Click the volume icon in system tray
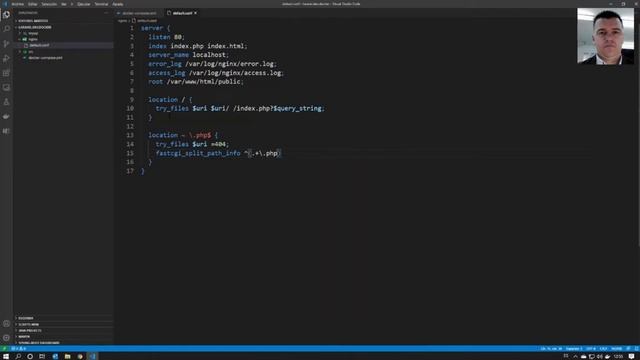 point(600,356)
